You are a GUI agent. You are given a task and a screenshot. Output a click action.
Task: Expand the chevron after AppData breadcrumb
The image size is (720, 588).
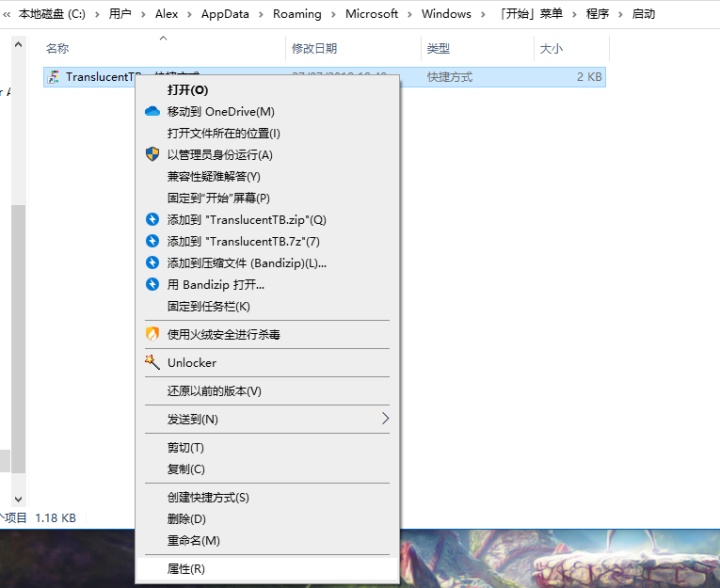pos(261,15)
